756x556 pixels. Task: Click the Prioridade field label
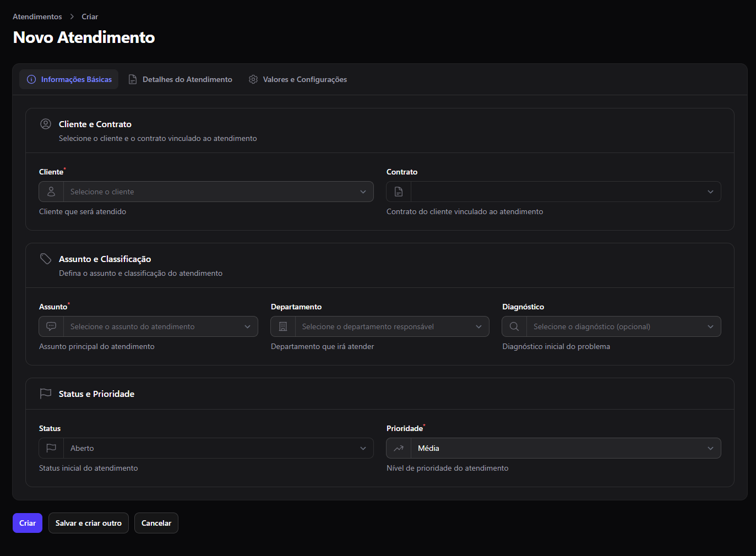tap(405, 428)
